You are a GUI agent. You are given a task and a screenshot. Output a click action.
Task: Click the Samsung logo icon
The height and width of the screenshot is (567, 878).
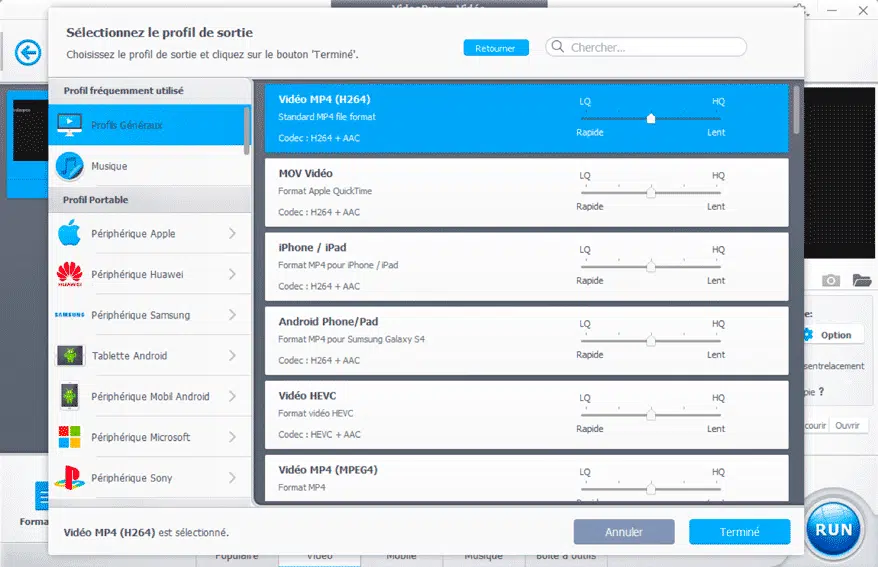(x=69, y=315)
